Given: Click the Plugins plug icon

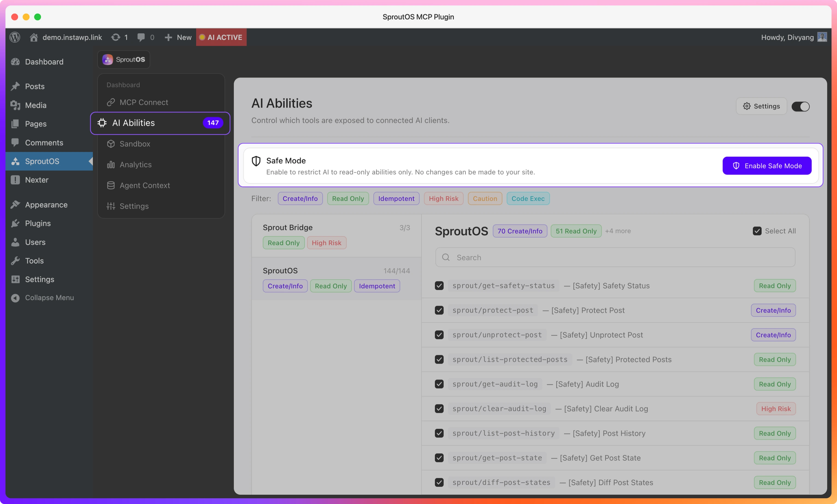Looking at the screenshot, I should pos(15,223).
